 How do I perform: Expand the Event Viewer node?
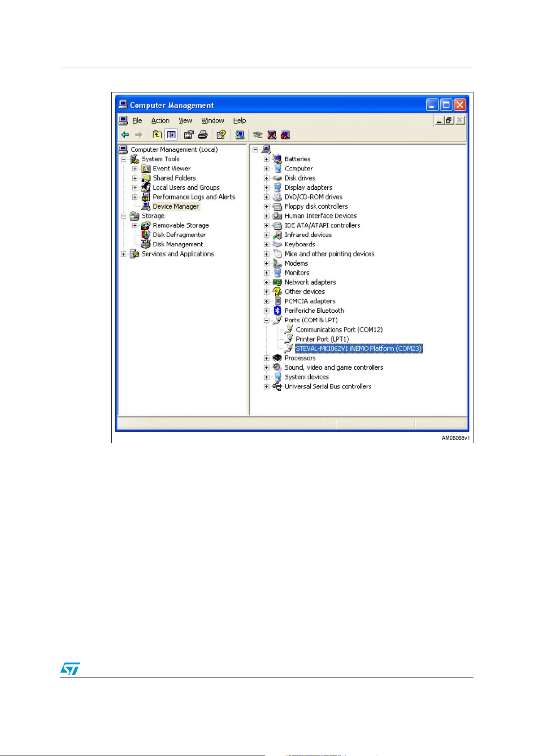pyautogui.click(x=135, y=169)
